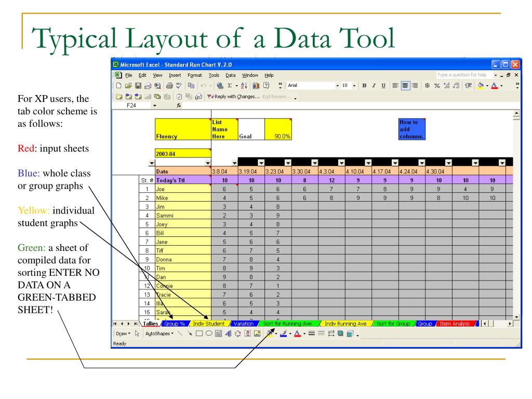Click the Type a question for help box

[464, 75]
